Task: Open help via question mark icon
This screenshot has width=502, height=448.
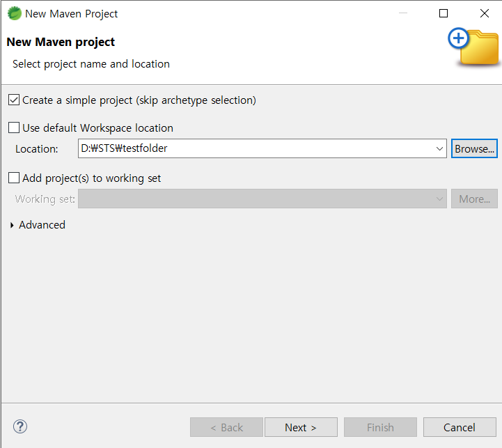Action: coord(20,426)
